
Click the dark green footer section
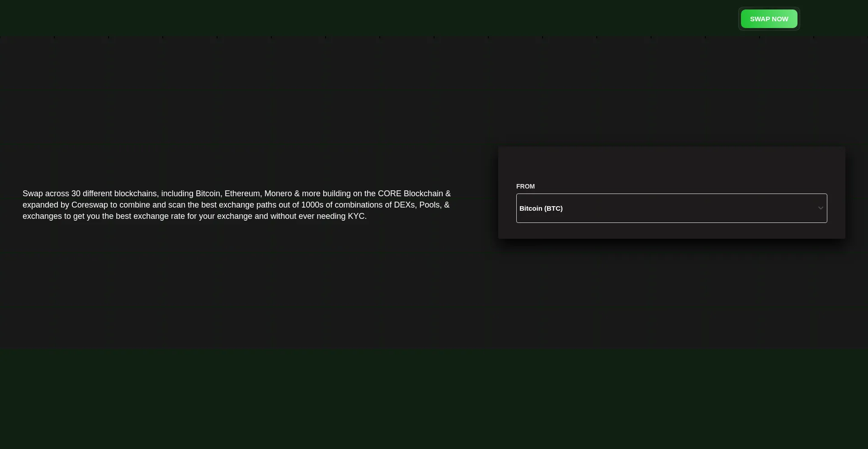click(434, 399)
